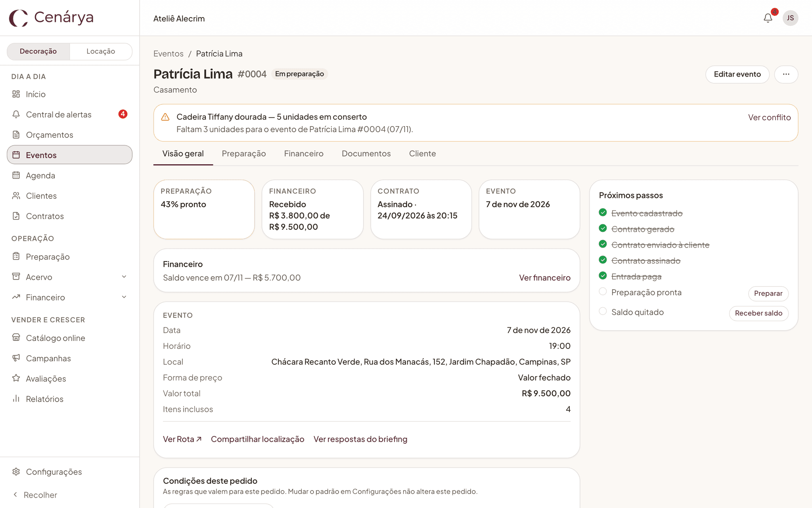Viewport: 812px width, 508px height.
Task: Click the Orçamentos document icon
Action: click(x=16, y=135)
